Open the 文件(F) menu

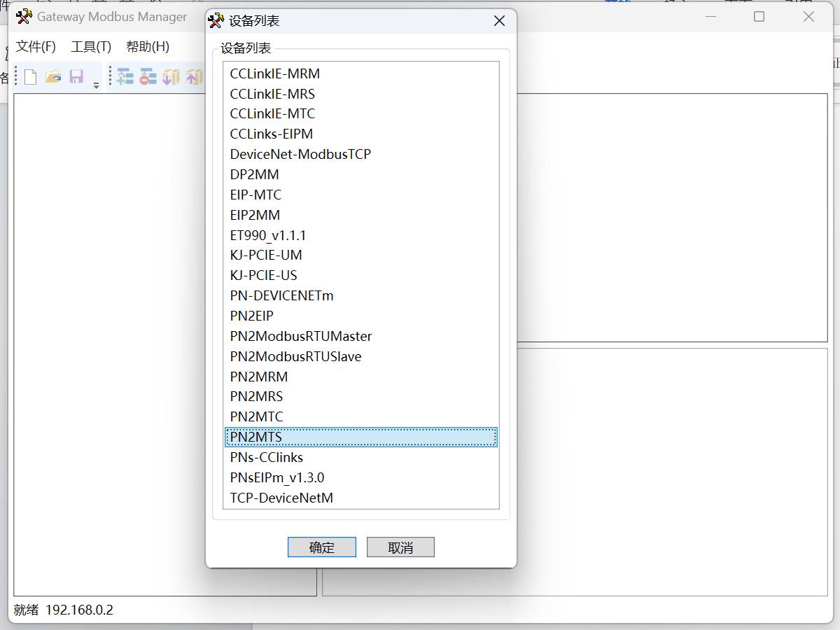pos(36,47)
